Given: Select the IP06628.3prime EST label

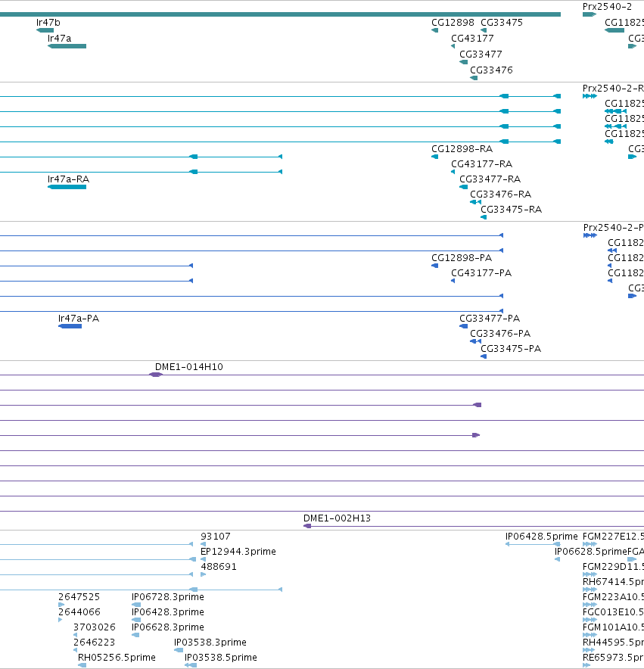Looking at the screenshot, I should pos(168,627).
